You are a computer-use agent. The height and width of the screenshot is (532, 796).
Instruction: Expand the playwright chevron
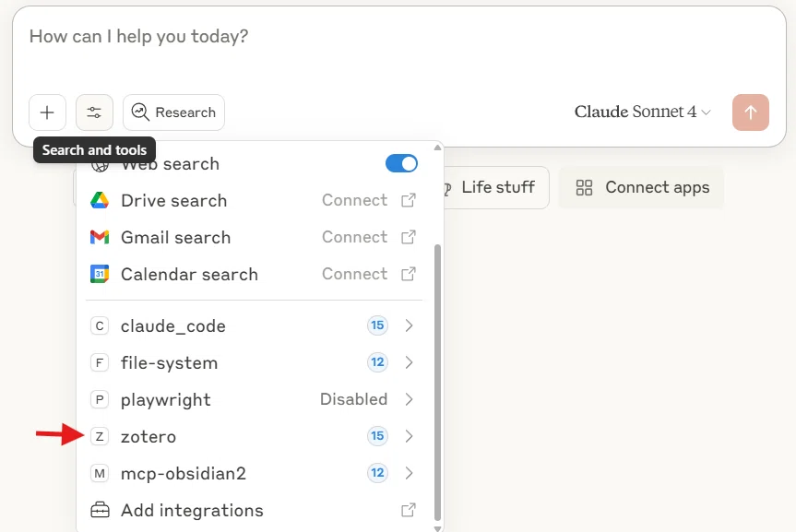[410, 399]
